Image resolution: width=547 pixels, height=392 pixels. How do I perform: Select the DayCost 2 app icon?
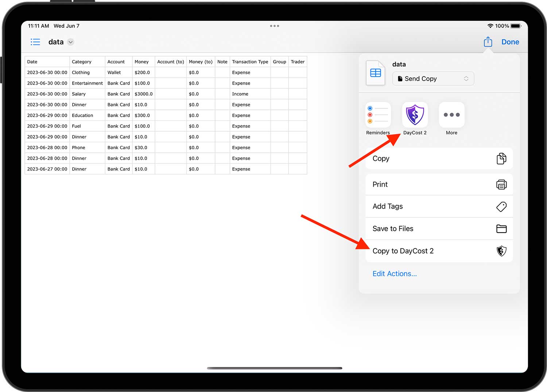tap(415, 115)
